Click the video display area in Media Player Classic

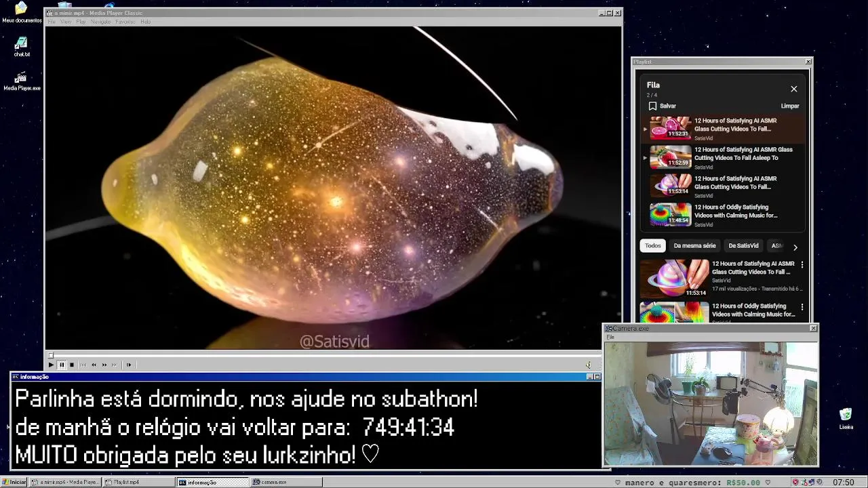click(333, 188)
